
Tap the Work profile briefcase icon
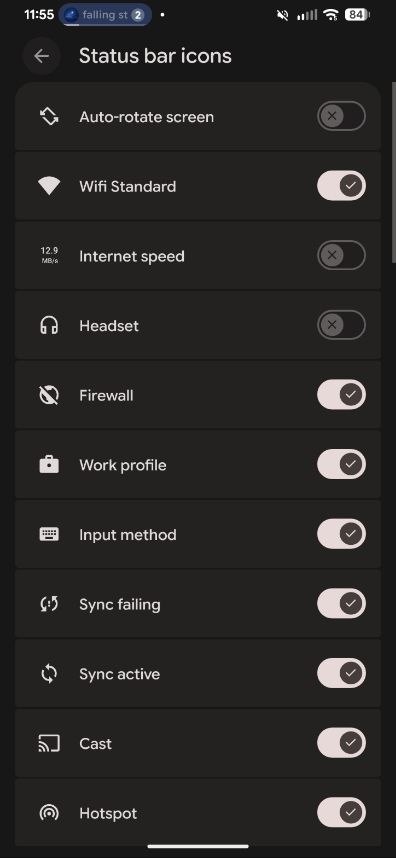coord(49,465)
